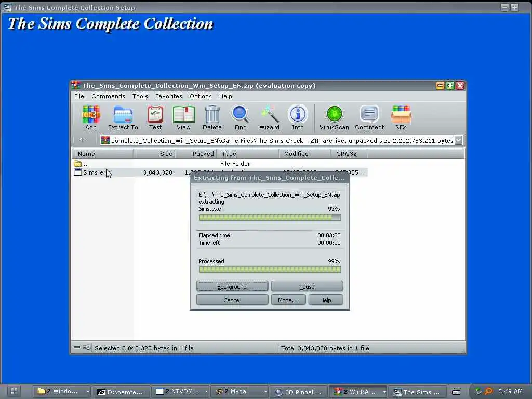The height and width of the screenshot is (399, 532).
Task: Show archive Info icon
Action: pos(298,114)
